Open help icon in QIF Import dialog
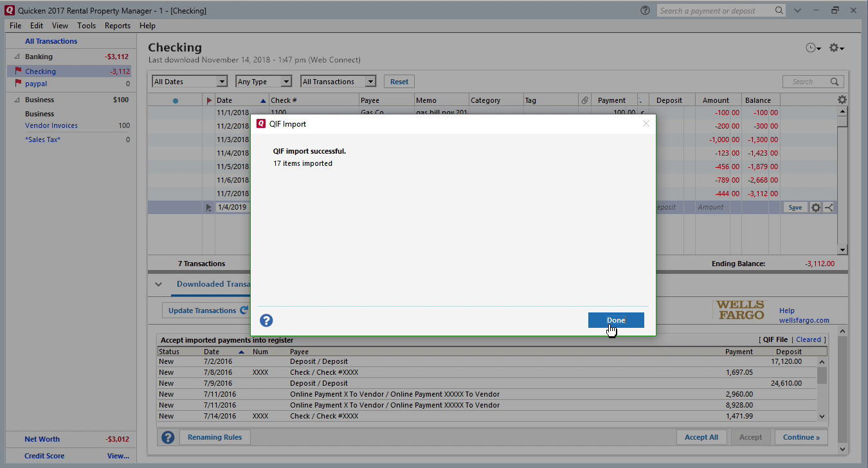Viewport: 868px width, 468px height. click(266, 320)
